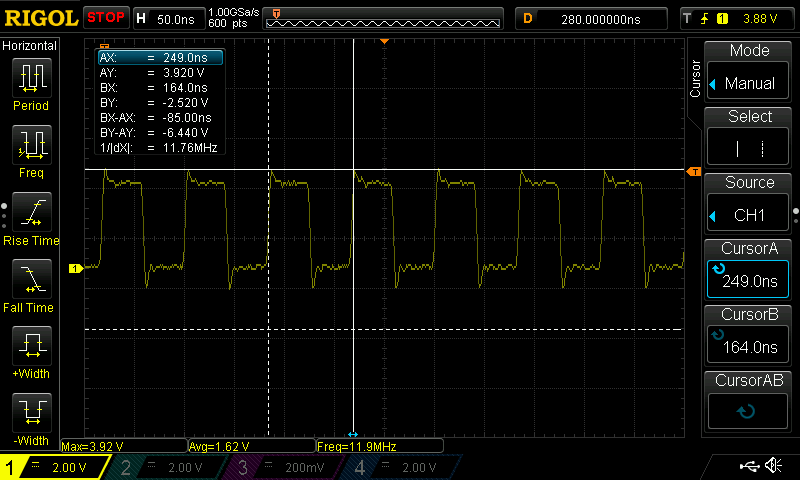Image resolution: width=800 pixels, height=480 pixels.
Task: Click the orange trigger level marker T
Action: pos(694,172)
